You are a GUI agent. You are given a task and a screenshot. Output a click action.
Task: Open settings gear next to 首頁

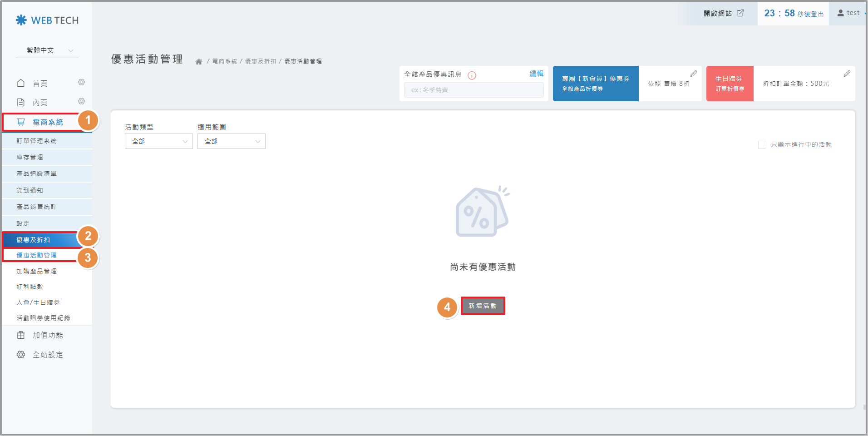(x=81, y=82)
